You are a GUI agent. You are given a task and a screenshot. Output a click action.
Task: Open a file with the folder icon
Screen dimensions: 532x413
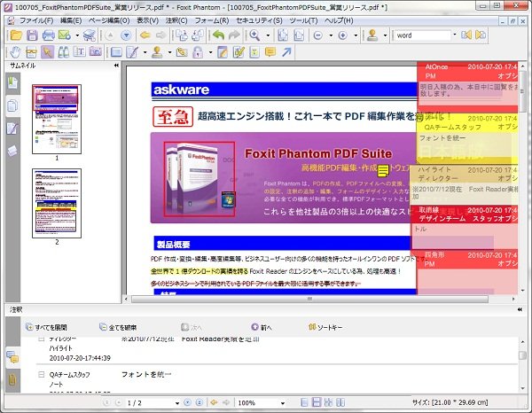coord(16,35)
